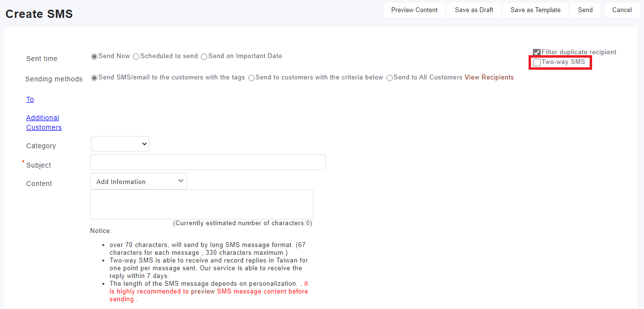The height and width of the screenshot is (309, 644).
Task: Open the View Recipients link
Action: 489,77
